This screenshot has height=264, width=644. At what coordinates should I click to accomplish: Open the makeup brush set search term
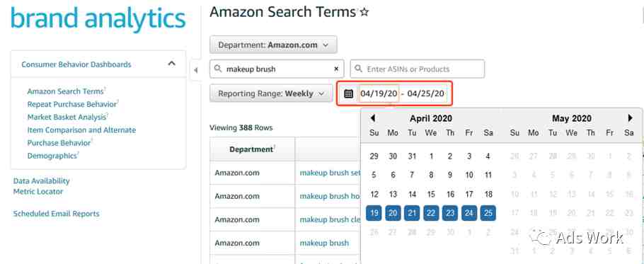(330, 173)
